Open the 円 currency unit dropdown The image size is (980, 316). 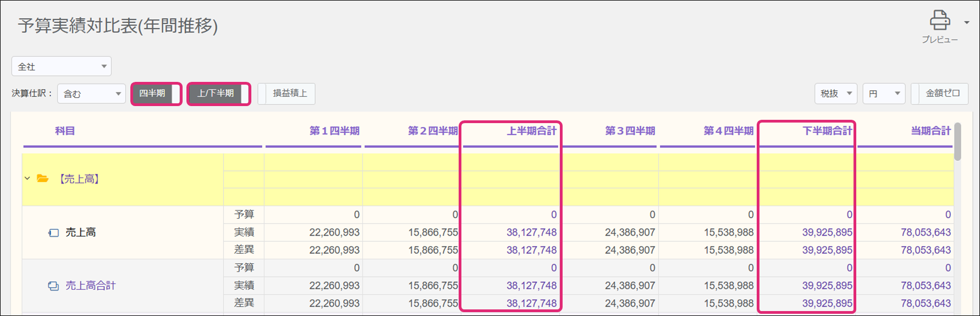coord(884,94)
